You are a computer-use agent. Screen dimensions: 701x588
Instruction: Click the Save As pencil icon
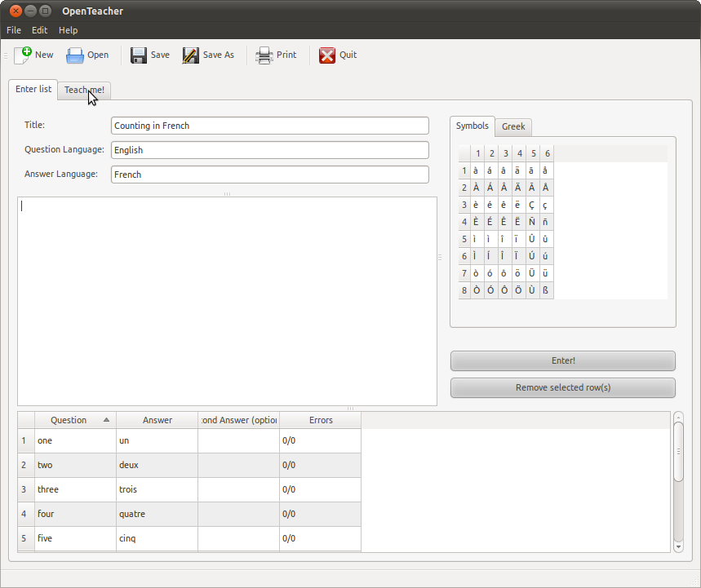pos(191,55)
